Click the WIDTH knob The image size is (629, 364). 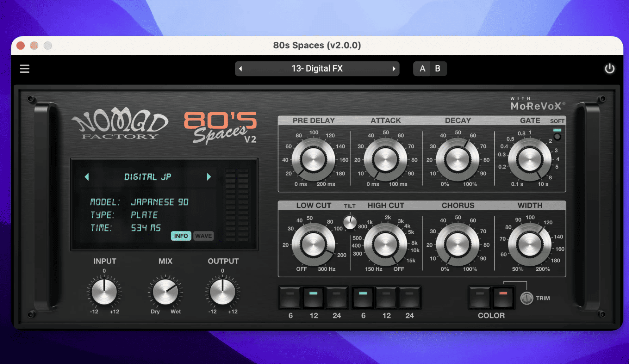coord(530,244)
